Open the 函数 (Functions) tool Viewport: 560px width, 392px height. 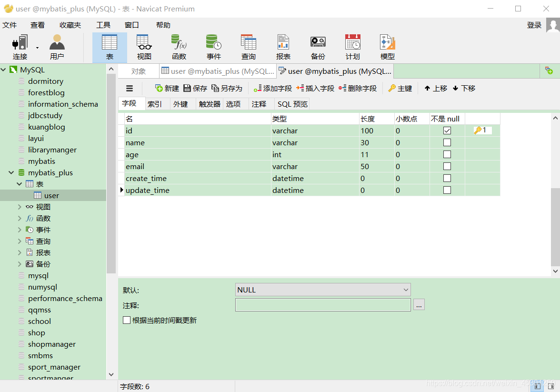tap(179, 46)
